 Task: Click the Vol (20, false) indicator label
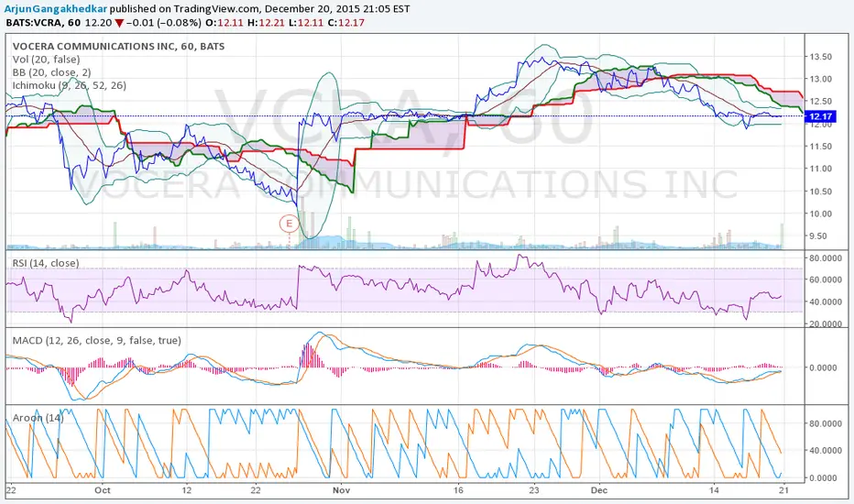coord(47,60)
